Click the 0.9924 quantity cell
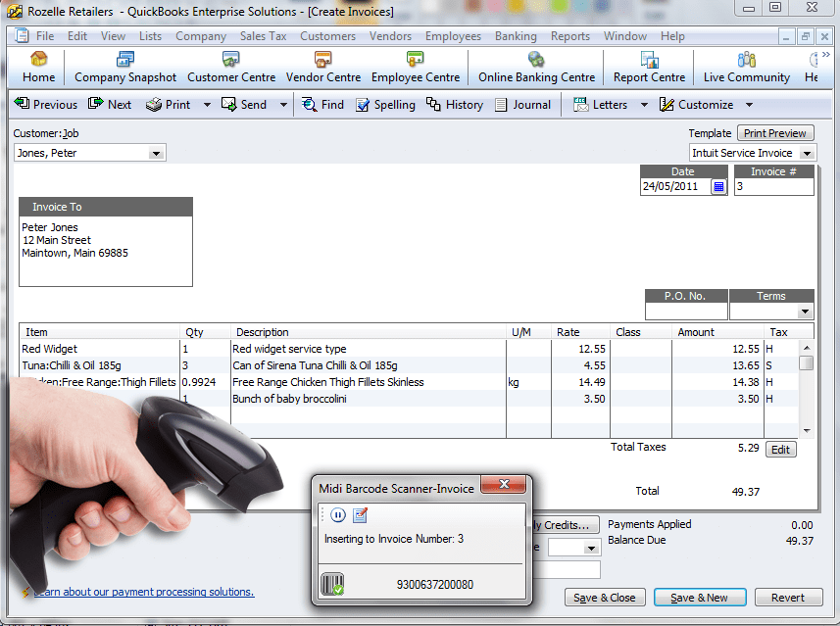This screenshot has height=626, width=840. pyautogui.click(x=205, y=382)
